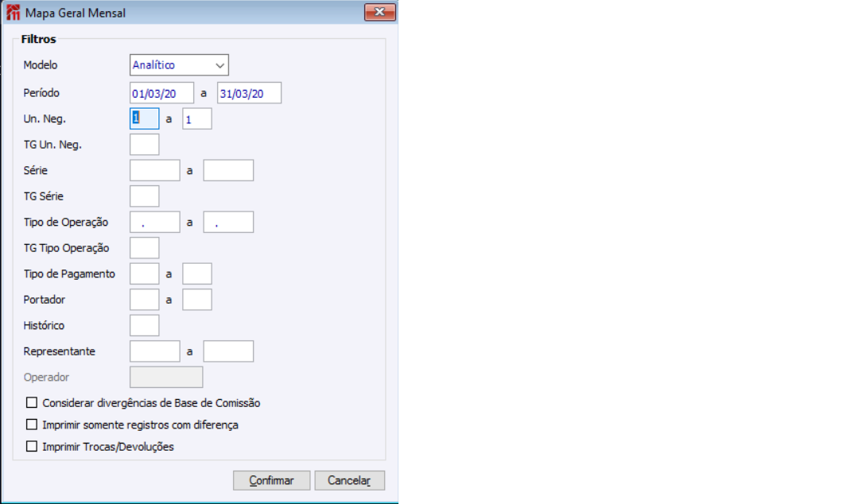Click the red application icon in title bar
This screenshot has height=504, width=859.
click(13, 13)
